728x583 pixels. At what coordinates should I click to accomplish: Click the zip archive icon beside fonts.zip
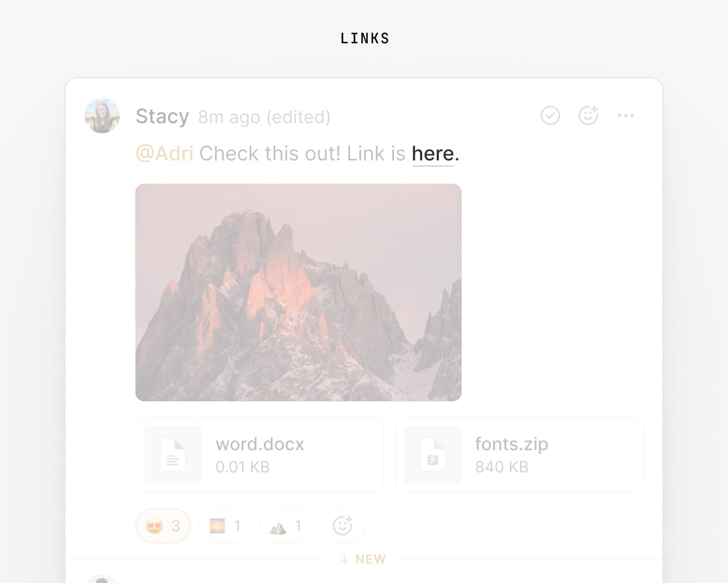pyautogui.click(x=433, y=455)
